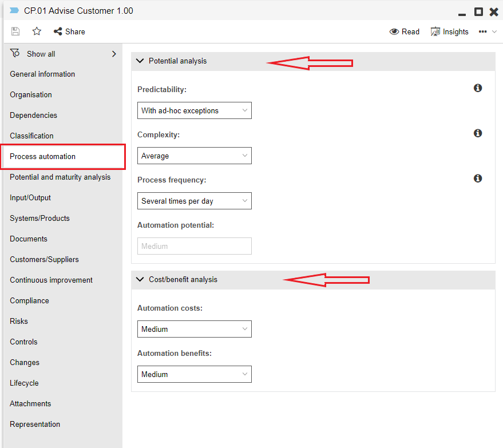This screenshot has width=503, height=448.
Task: Click the Automation potential field
Action: (x=195, y=246)
